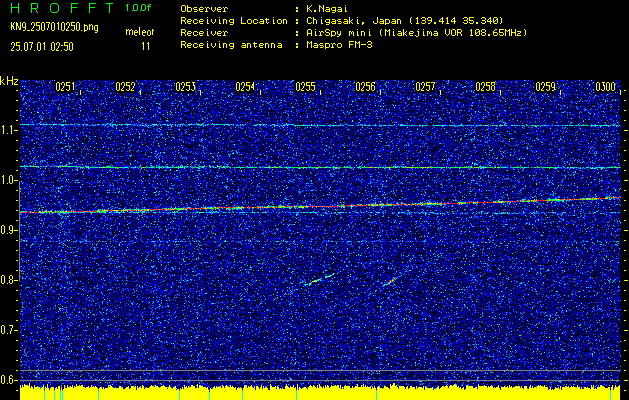Click the 0258 time marker
629x400 pixels.
coord(485,87)
